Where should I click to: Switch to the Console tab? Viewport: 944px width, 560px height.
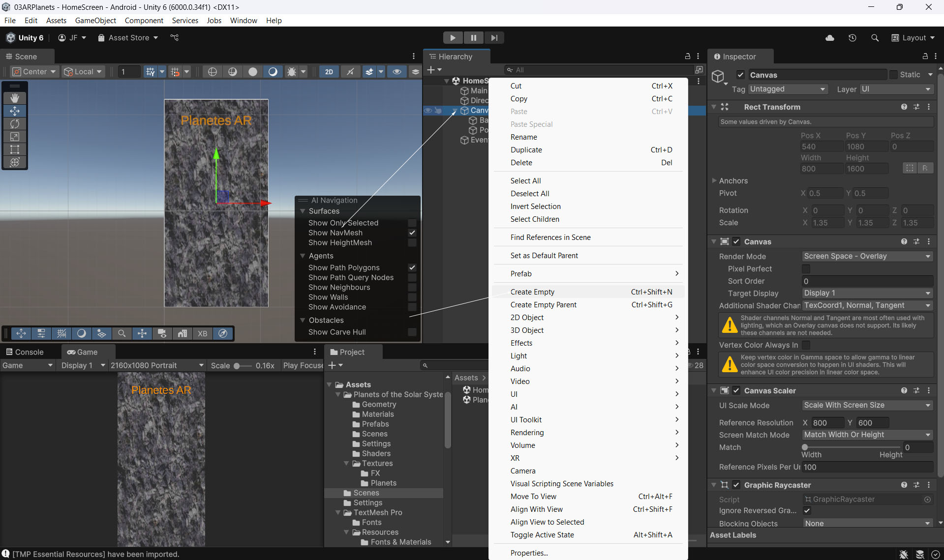tap(25, 352)
